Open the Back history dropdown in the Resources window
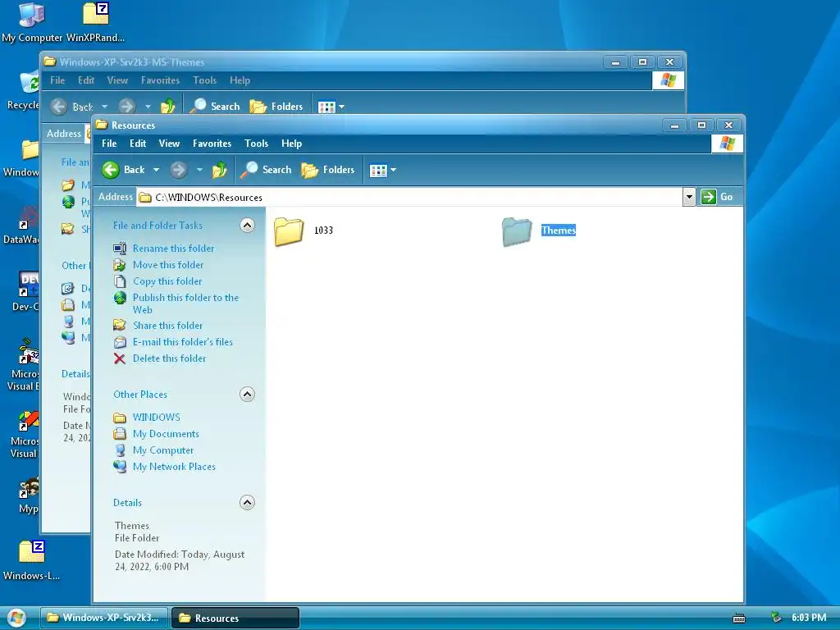Viewport: 840px width, 630px height. click(x=156, y=170)
